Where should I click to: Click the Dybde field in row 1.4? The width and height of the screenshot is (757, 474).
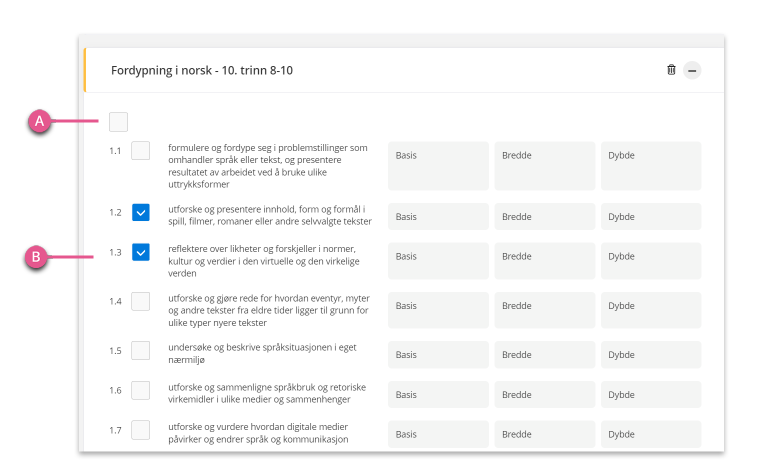651,310
